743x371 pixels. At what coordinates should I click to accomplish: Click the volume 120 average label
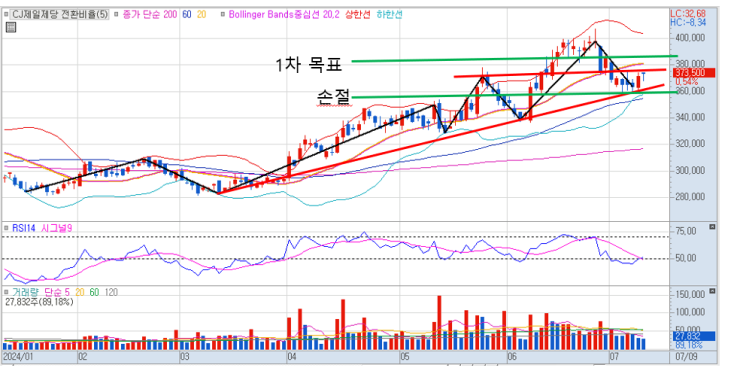(111, 293)
